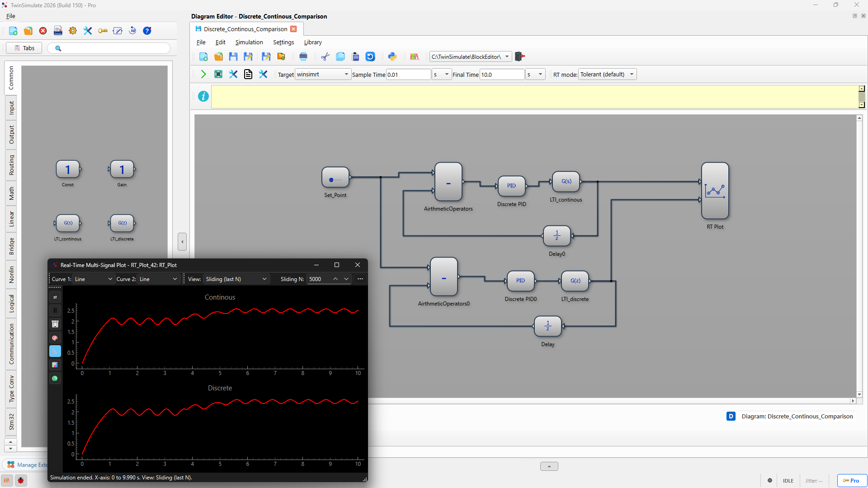Viewport: 868px width, 488px height.
Task: Increase Sliding N value with up arrow
Action: pyautogui.click(x=335, y=279)
